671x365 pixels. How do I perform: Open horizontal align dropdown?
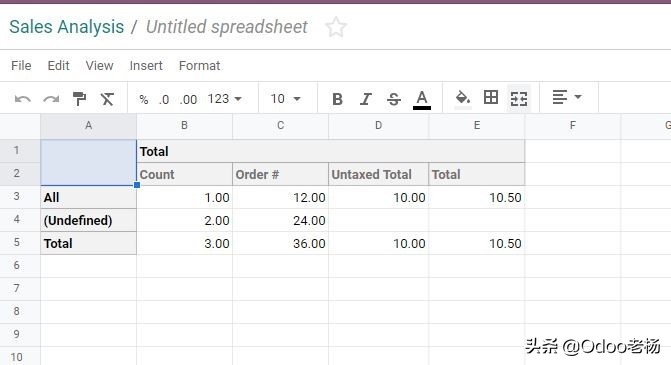point(567,98)
